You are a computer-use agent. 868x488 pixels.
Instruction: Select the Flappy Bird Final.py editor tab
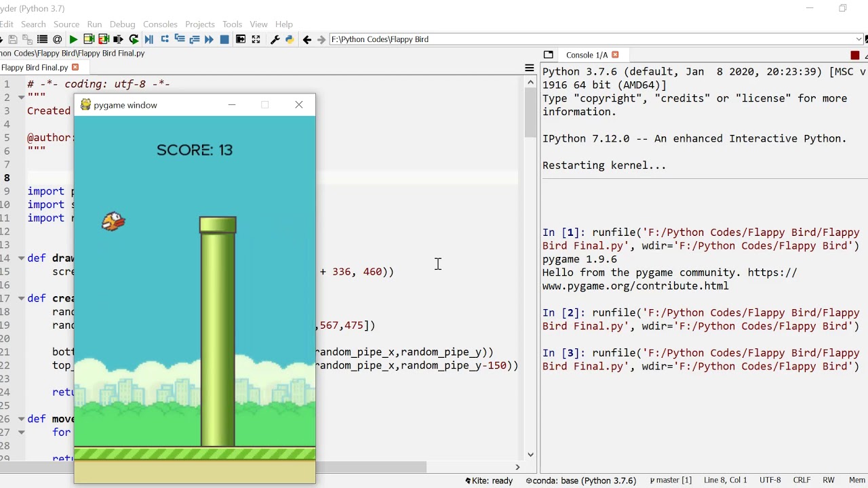35,67
